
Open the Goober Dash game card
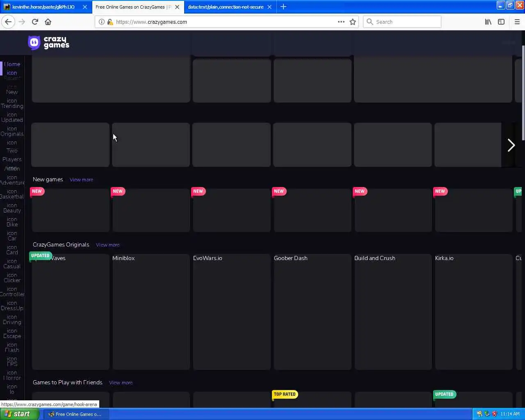coord(313,312)
